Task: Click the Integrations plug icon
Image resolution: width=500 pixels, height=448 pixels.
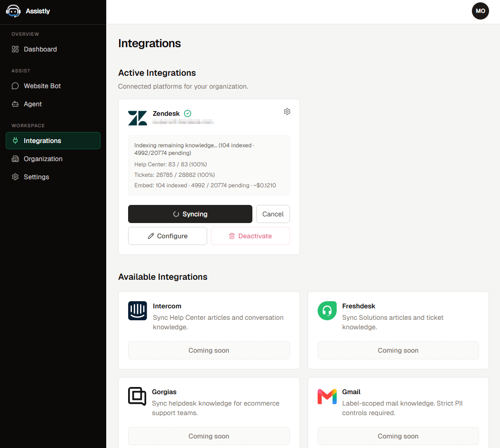Action: coord(15,141)
